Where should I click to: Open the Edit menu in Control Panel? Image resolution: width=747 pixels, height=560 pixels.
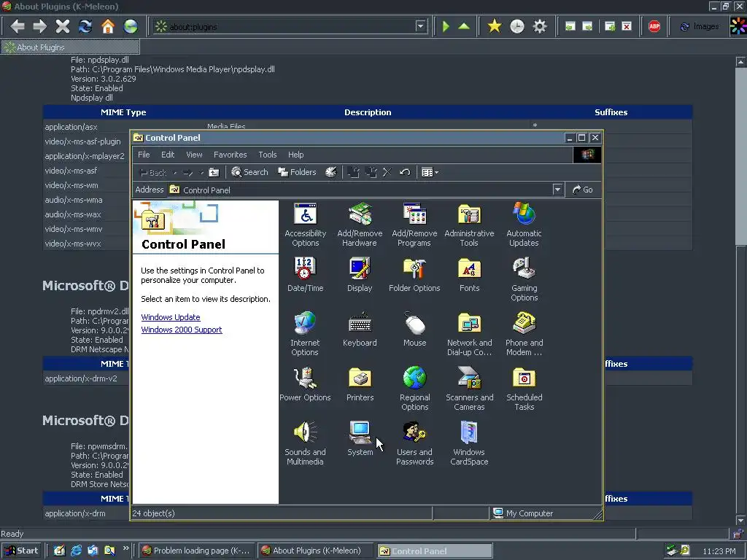(168, 155)
